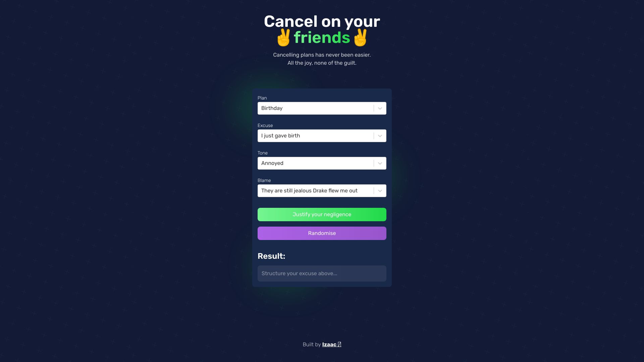Click the Result text output field
Image resolution: width=644 pixels, height=362 pixels.
coord(322,273)
